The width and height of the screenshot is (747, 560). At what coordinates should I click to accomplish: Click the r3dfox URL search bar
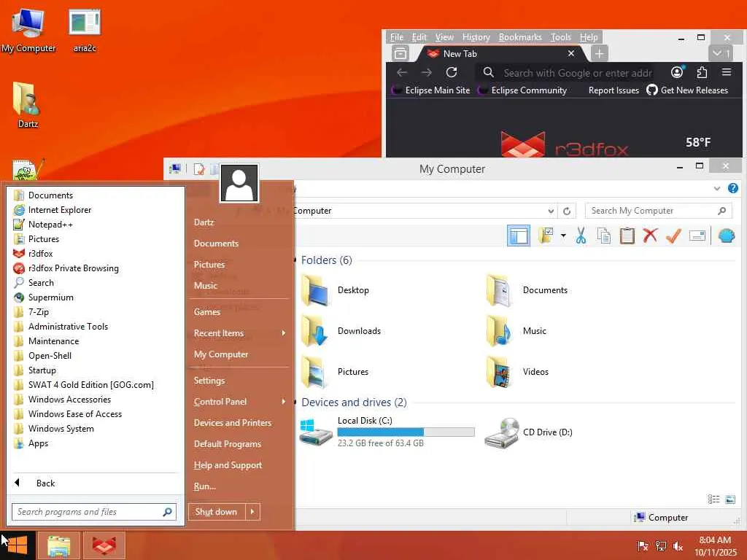click(x=567, y=73)
